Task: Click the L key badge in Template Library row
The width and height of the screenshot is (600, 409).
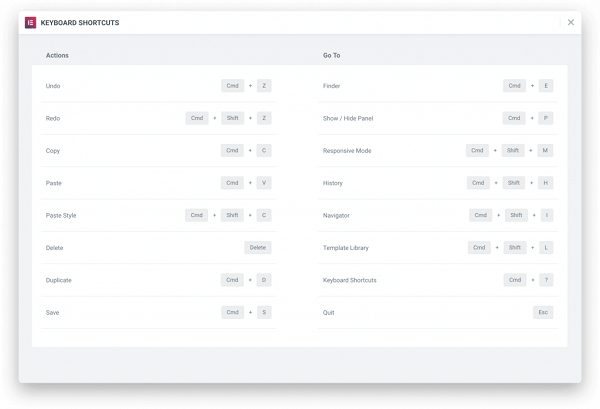Action: tap(546, 248)
